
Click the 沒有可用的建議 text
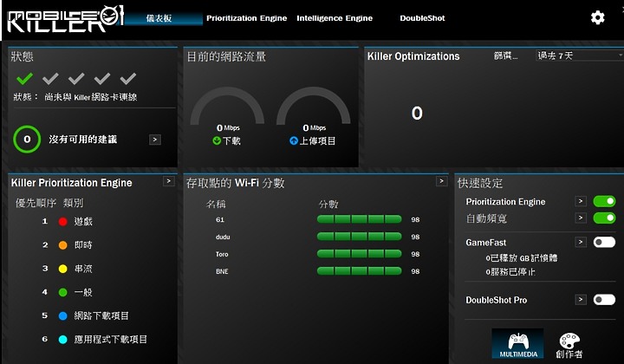(x=83, y=140)
